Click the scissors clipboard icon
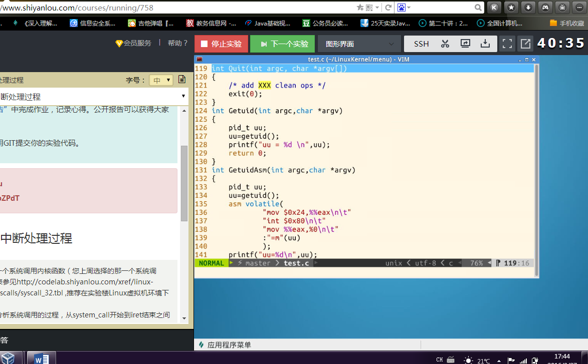 (x=445, y=44)
